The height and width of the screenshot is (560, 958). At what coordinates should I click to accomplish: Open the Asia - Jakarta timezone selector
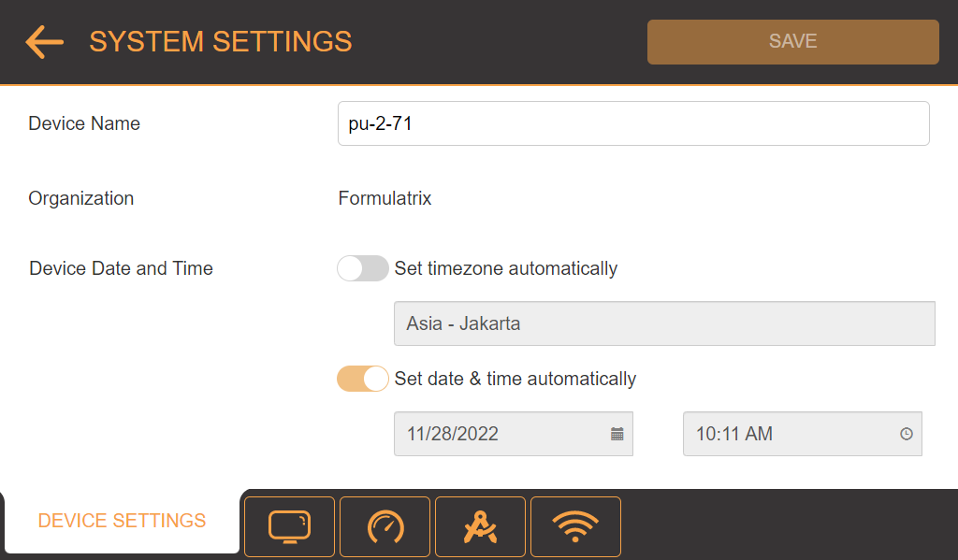coord(664,323)
